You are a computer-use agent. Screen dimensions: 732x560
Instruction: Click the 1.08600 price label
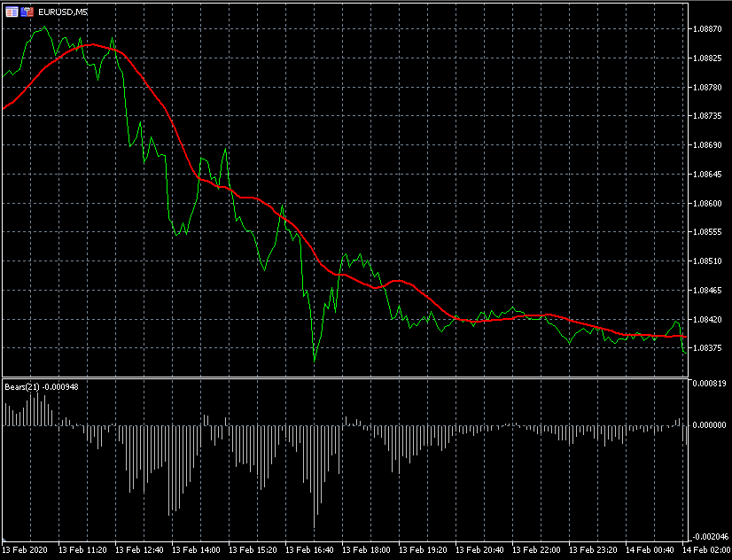tap(707, 204)
